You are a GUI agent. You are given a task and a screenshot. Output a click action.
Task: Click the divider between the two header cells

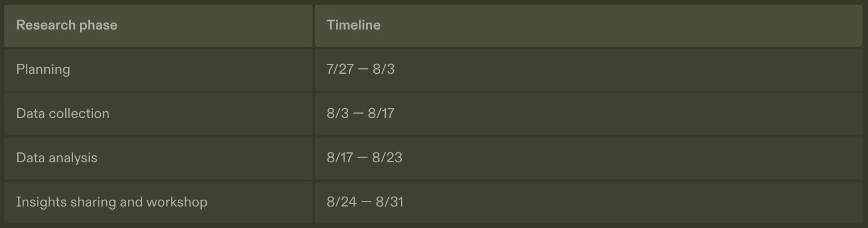coord(314,26)
